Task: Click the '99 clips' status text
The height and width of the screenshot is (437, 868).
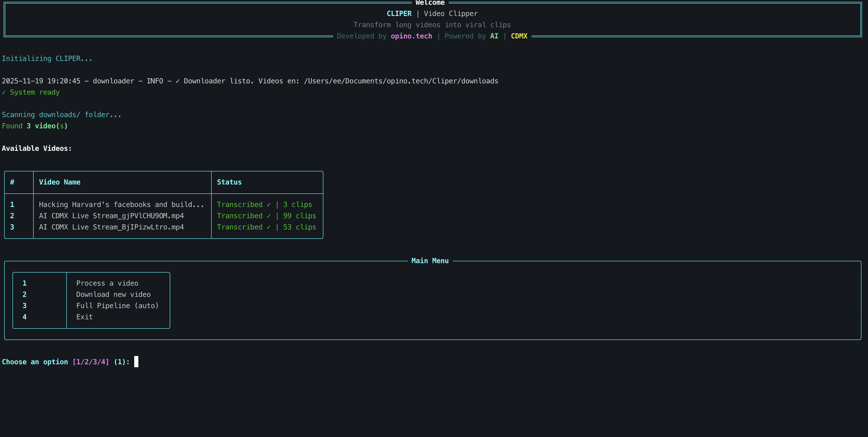Action: pyautogui.click(x=299, y=216)
